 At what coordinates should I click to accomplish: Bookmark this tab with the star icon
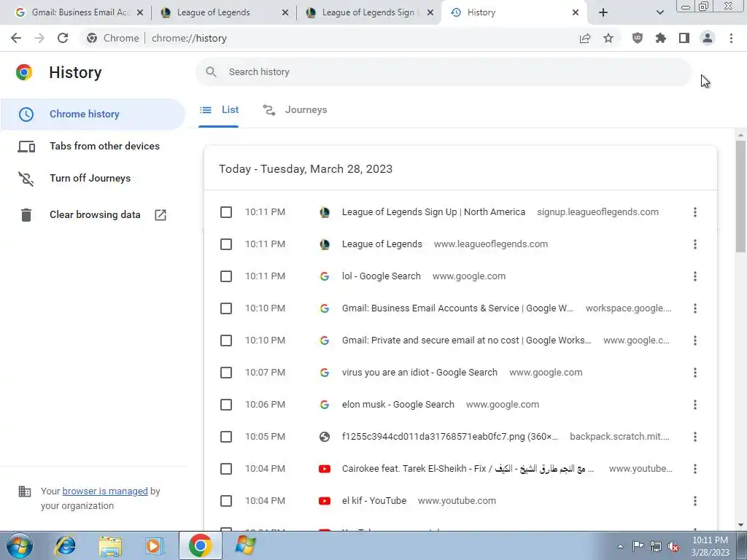coord(608,38)
